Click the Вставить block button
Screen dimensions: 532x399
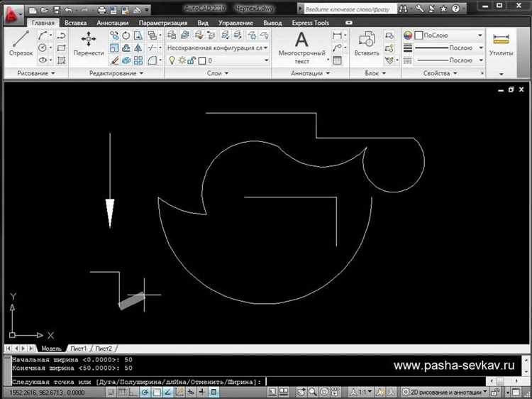coord(366,45)
